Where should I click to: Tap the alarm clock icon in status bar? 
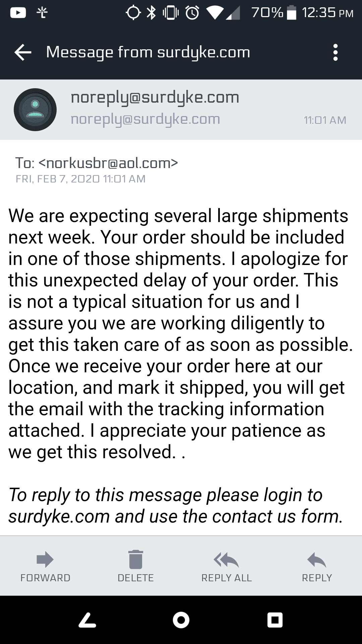(192, 13)
